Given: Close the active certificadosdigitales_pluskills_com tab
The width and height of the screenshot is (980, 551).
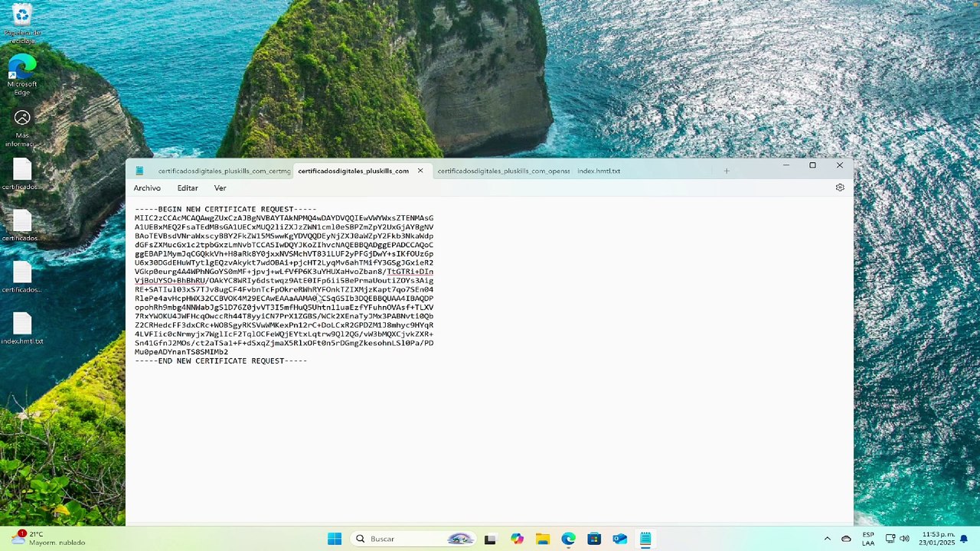Looking at the screenshot, I should (x=420, y=171).
